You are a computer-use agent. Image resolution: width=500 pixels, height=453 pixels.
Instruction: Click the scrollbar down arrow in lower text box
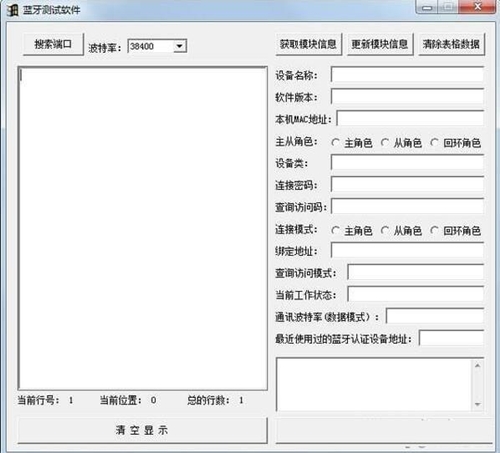point(478,404)
